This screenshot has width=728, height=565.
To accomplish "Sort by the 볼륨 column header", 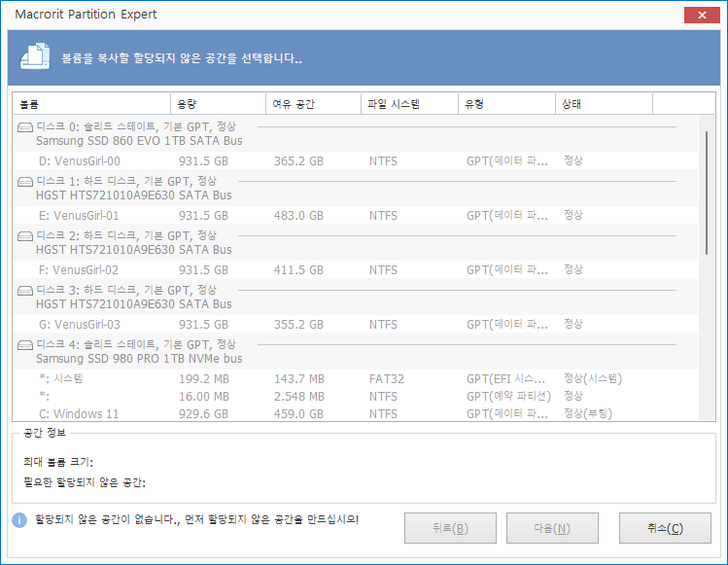I will tap(92, 104).
